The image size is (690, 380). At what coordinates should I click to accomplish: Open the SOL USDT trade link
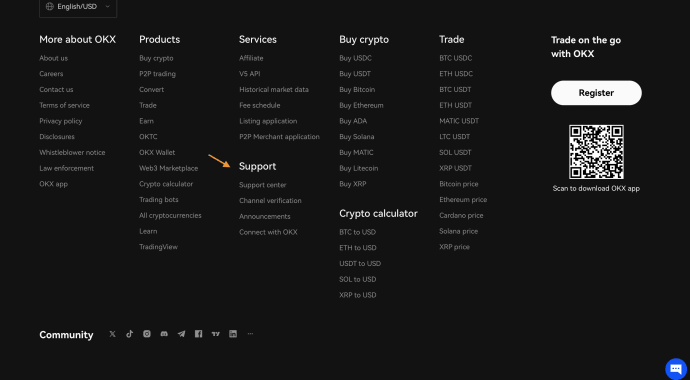click(455, 153)
